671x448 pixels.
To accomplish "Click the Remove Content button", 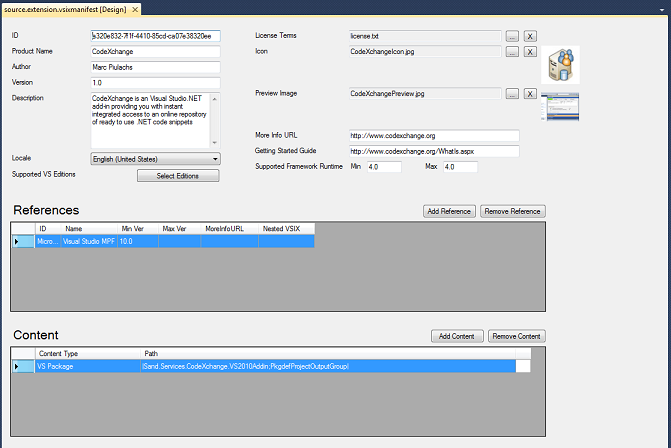I will click(x=517, y=336).
